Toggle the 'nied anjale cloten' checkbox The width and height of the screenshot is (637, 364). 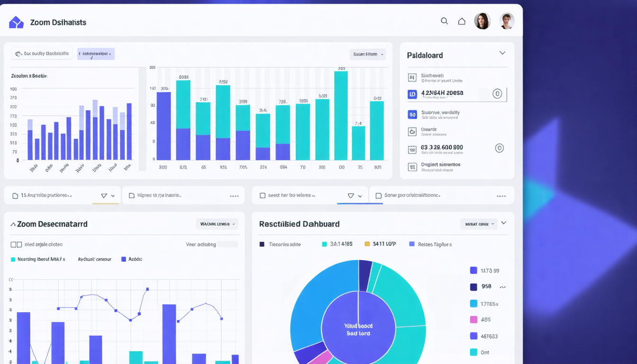[x=16, y=245]
